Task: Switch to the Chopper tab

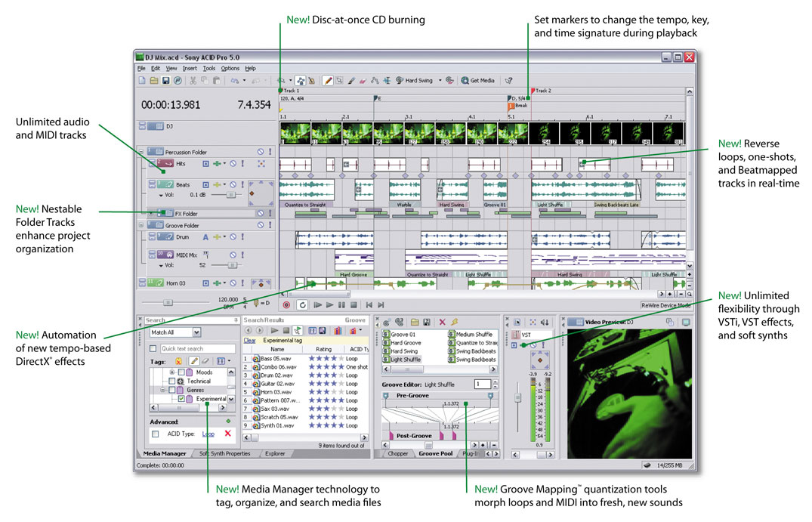Action: coord(398,454)
